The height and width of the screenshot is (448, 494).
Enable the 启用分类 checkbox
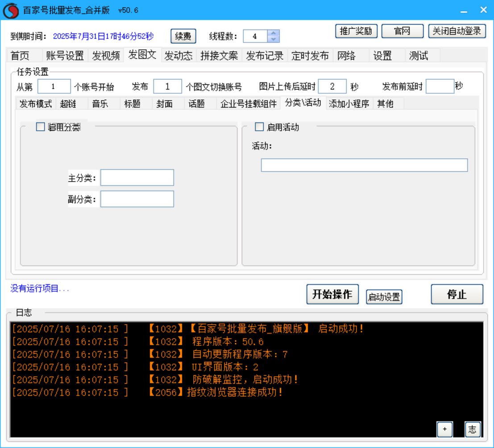point(40,127)
